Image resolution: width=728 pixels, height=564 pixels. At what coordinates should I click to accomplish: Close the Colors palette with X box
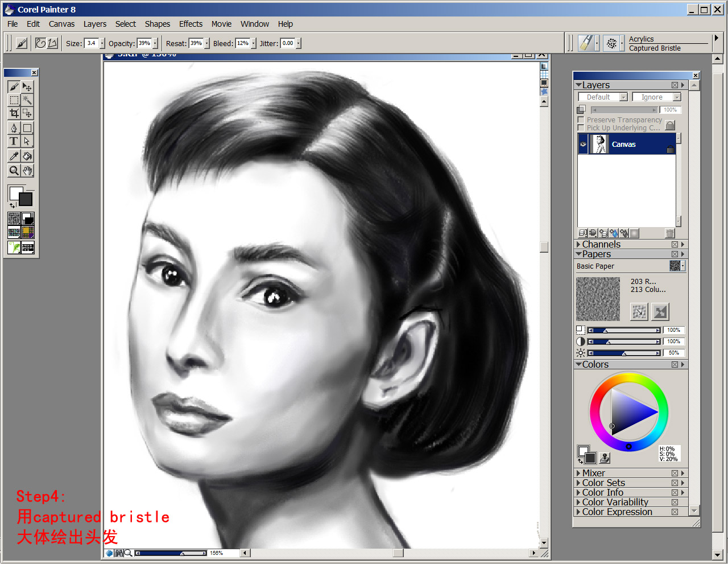tap(675, 364)
